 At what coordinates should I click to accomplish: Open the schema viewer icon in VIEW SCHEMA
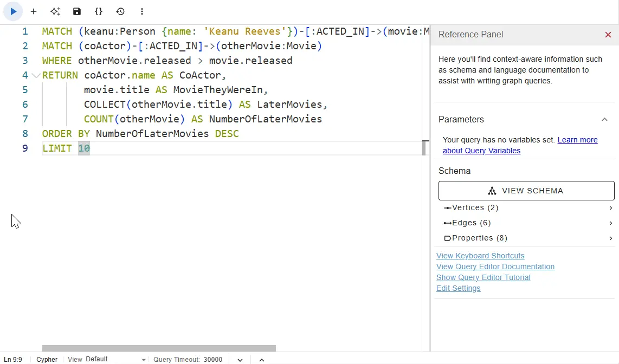click(492, 191)
